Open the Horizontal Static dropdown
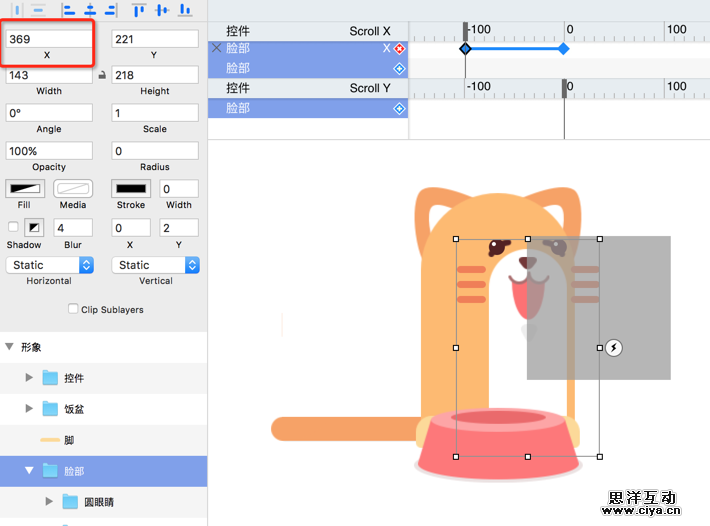The image size is (710, 526). [50, 265]
